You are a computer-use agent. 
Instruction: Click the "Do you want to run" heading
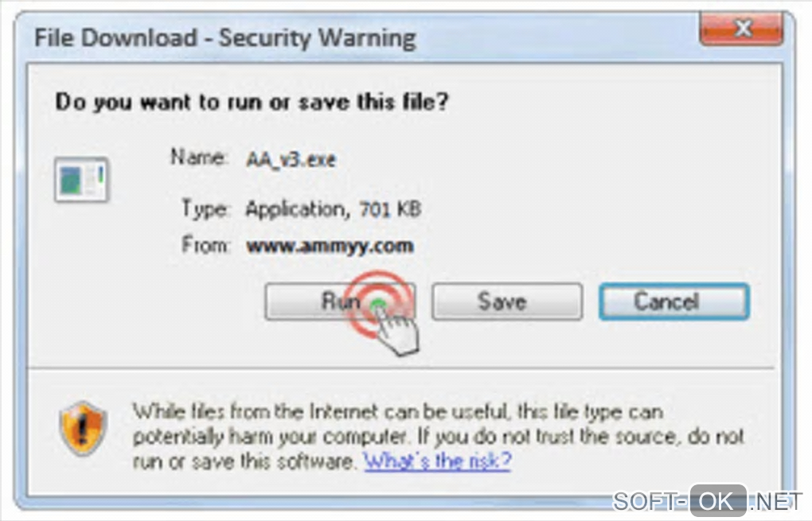[252, 102]
